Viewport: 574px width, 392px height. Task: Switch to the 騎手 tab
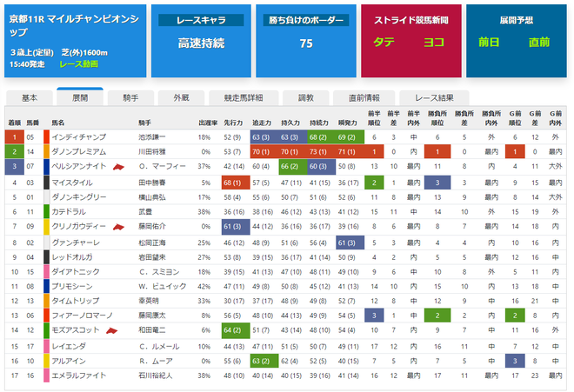coord(130,98)
